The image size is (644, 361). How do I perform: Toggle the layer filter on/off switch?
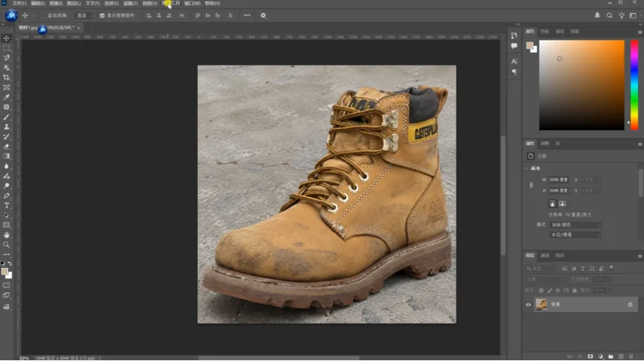coord(612,268)
